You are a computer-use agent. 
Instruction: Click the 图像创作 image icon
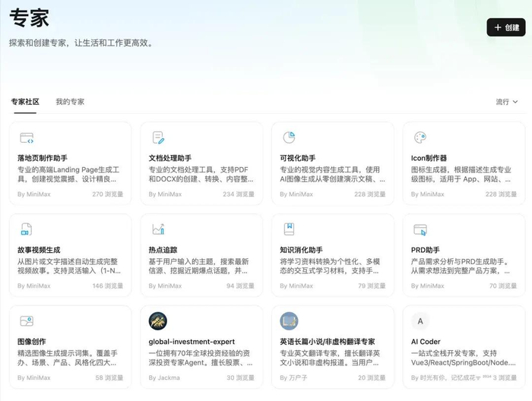click(27, 320)
